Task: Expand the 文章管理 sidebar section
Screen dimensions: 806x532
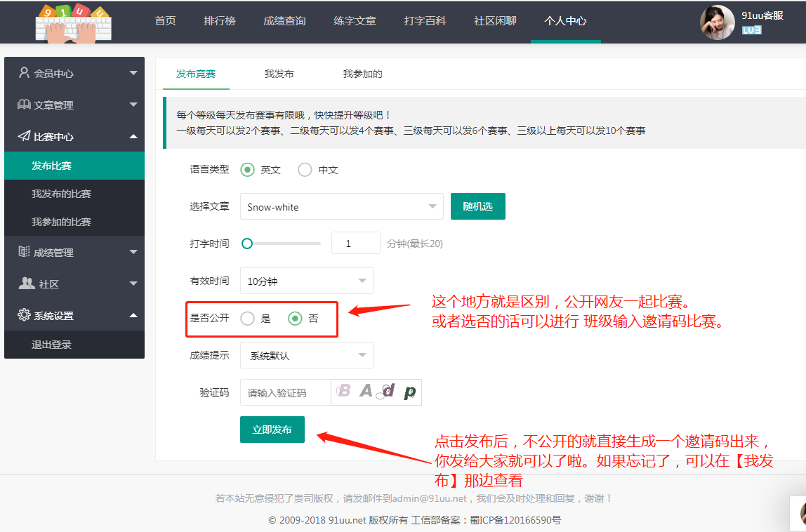Action: click(x=133, y=105)
